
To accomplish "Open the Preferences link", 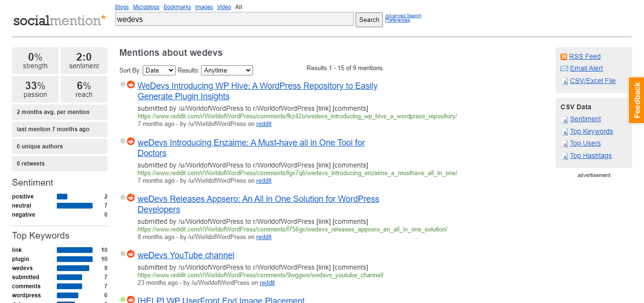I will tap(398, 20).
